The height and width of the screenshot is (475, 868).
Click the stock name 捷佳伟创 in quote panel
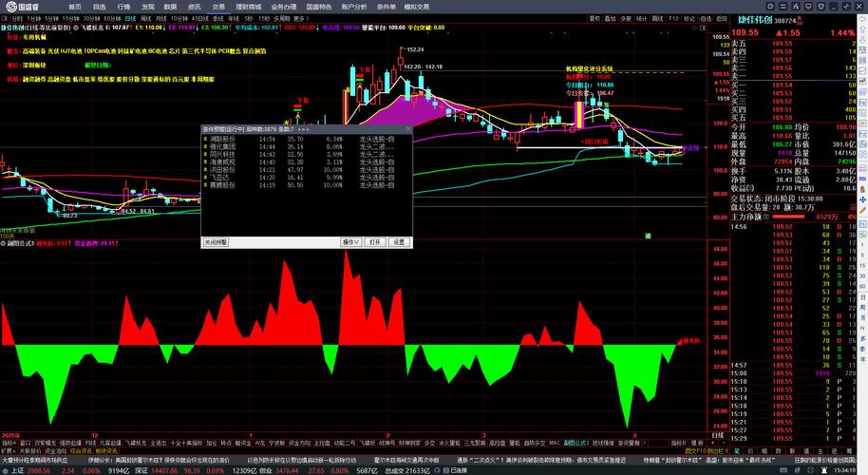pos(755,21)
